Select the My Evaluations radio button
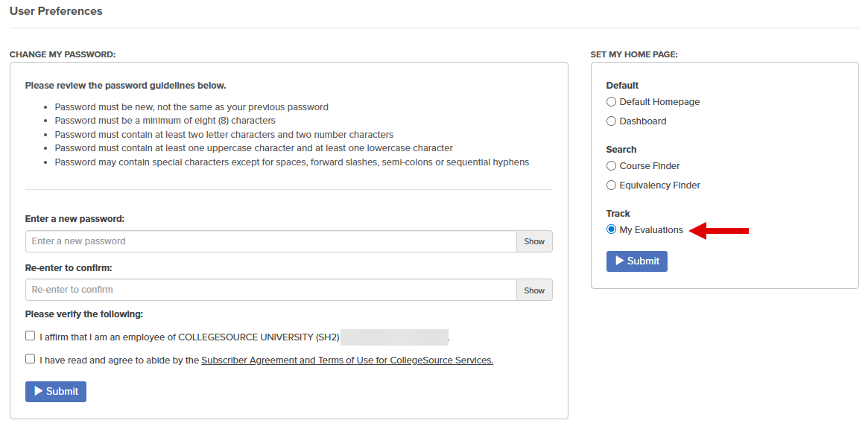The image size is (868, 429). click(611, 229)
